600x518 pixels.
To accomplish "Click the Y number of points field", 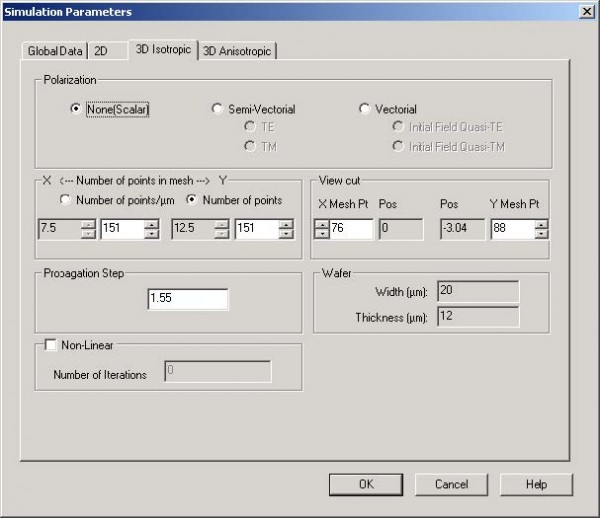I will tap(257, 228).
